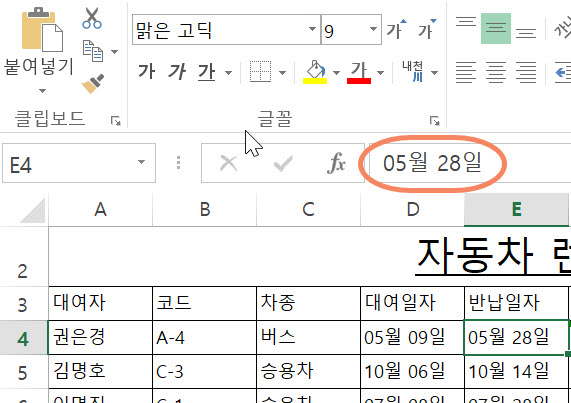Click formula bar showing 05월 28일
Viewport: 571px width, 403px height.
point(470,163)
